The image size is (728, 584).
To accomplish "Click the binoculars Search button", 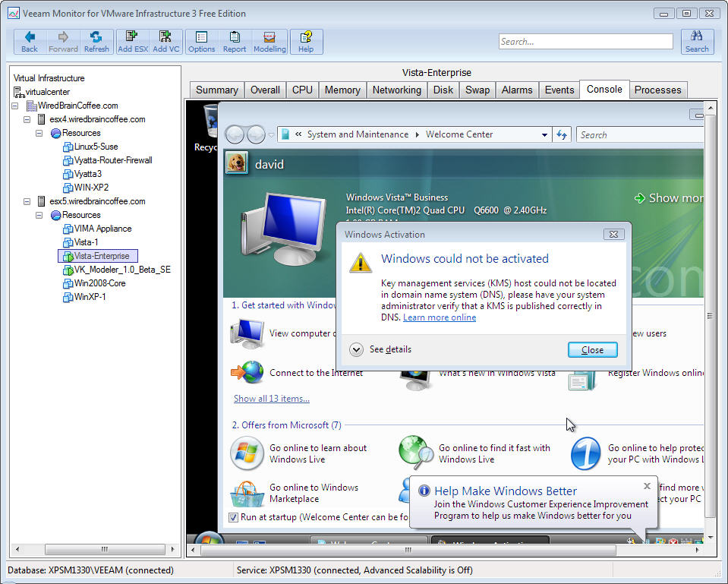I will click(x=697, y=41).
